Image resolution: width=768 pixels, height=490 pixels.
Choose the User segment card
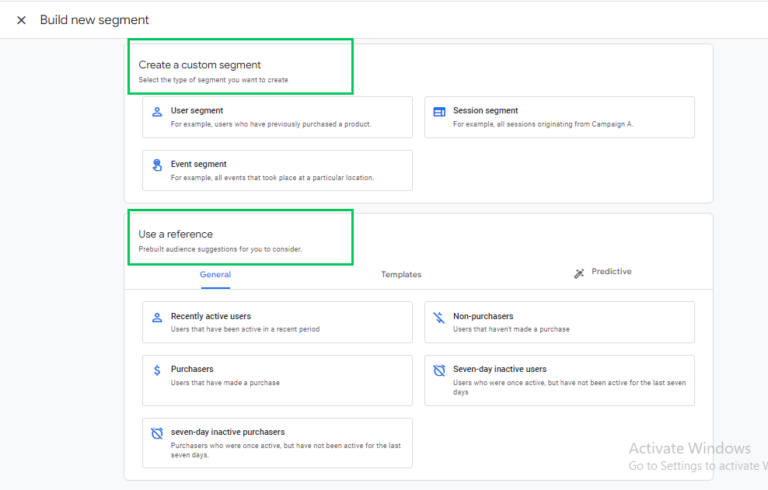click(x=277, y=117)
